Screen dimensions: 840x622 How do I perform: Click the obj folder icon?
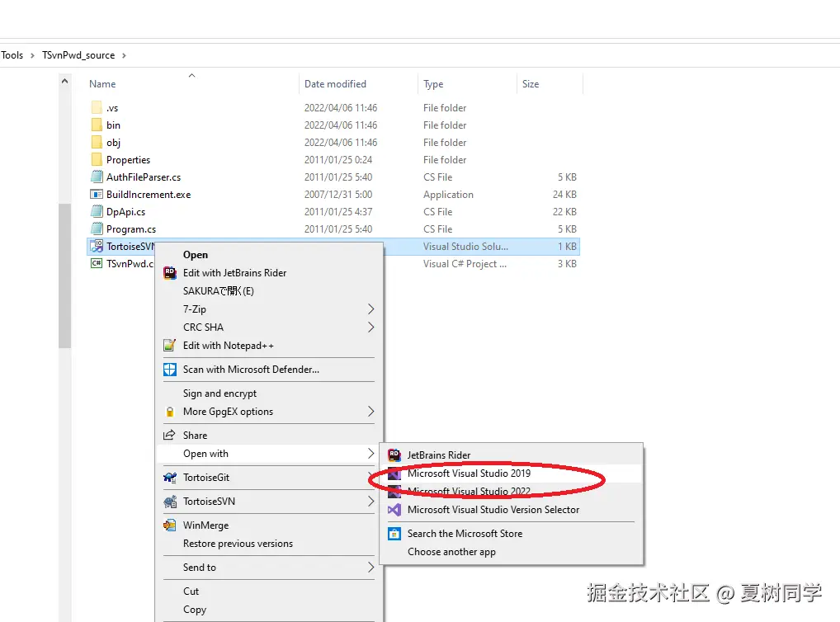[97, 143]
